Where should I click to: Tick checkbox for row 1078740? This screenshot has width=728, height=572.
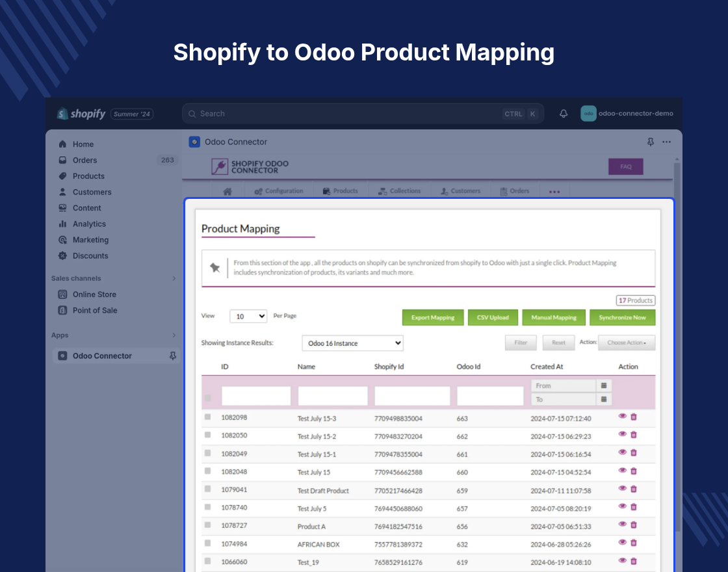[207, 507]
